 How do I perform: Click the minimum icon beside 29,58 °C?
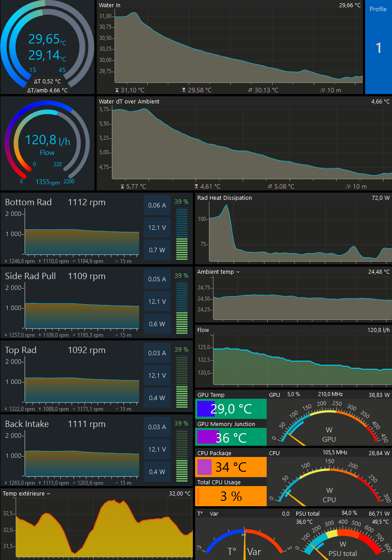pos(184,90)
